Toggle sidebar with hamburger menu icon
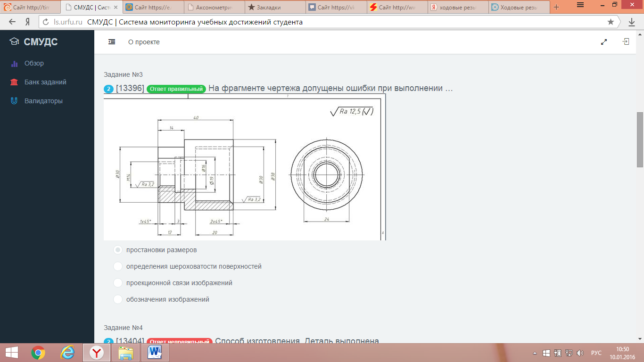 pos(112,42)
